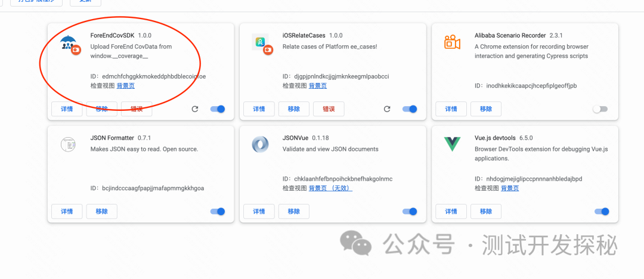View 错误 for ForeEndCovSDK
This screenshot has width=644, height=279.
[x=137, y=109]
